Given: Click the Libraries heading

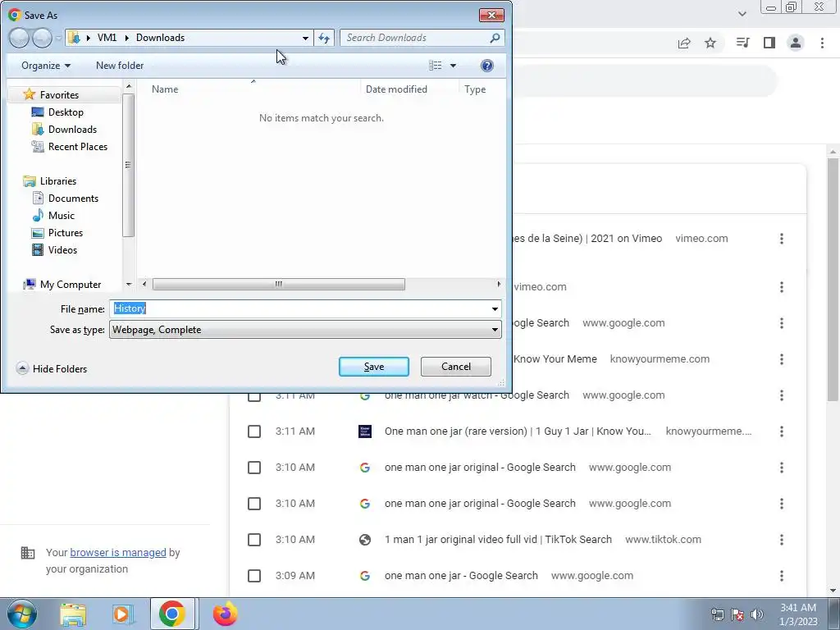Looking at the screenshot, I should click(58, 181).
